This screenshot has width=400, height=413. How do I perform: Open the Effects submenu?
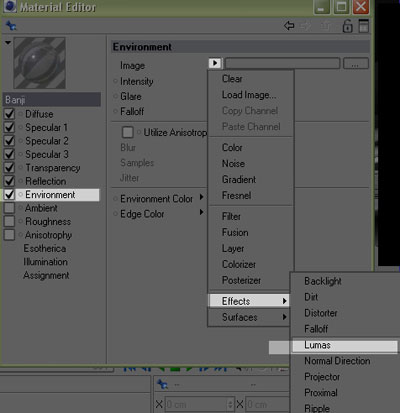click(249, 301)
